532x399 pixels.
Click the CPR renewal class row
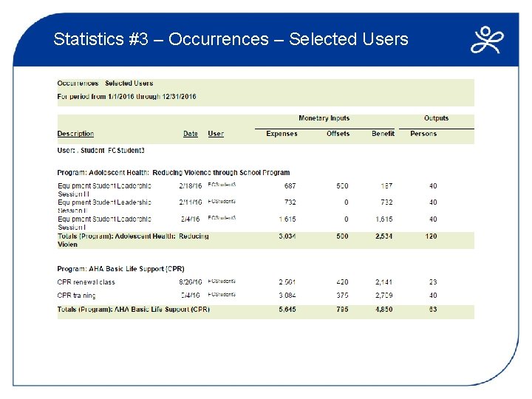pos(247,282)
